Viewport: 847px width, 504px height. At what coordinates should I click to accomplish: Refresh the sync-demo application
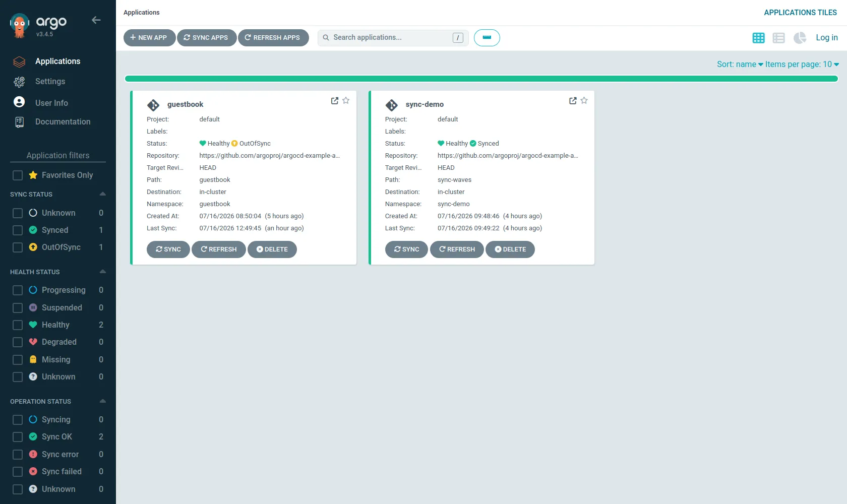coord(457,249)
